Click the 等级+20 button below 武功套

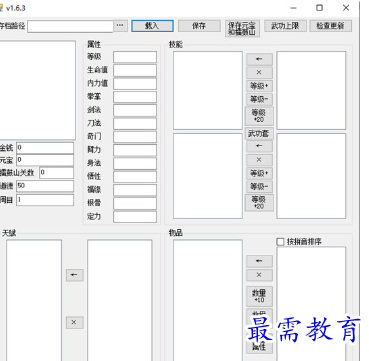pos(259,203)
